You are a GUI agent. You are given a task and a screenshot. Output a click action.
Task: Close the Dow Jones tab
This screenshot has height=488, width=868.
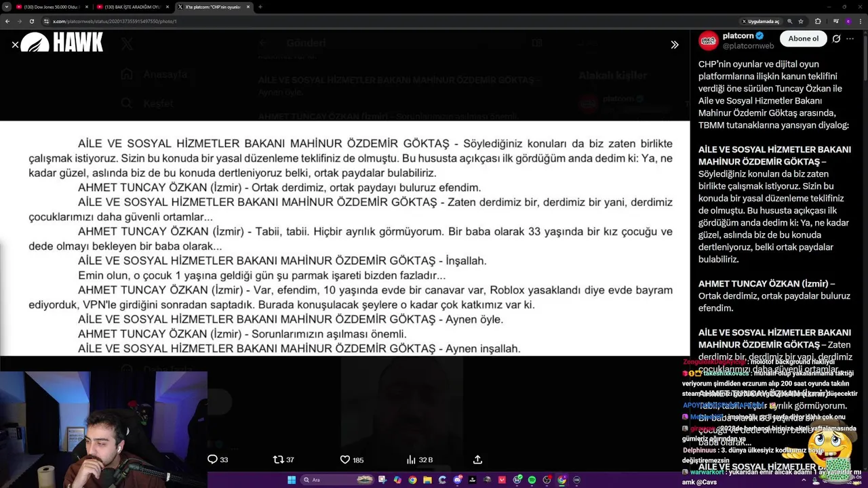tap(87, 7)
